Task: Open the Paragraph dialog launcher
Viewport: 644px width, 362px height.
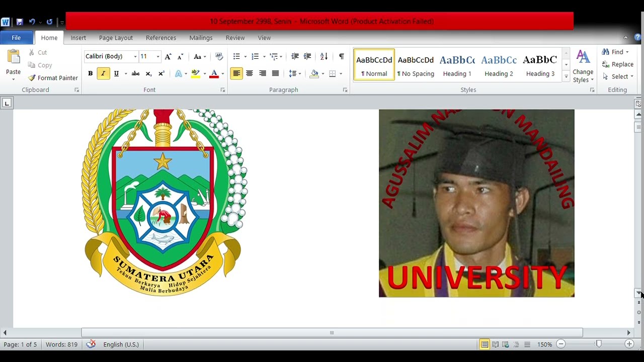Action: coord(345,90)
